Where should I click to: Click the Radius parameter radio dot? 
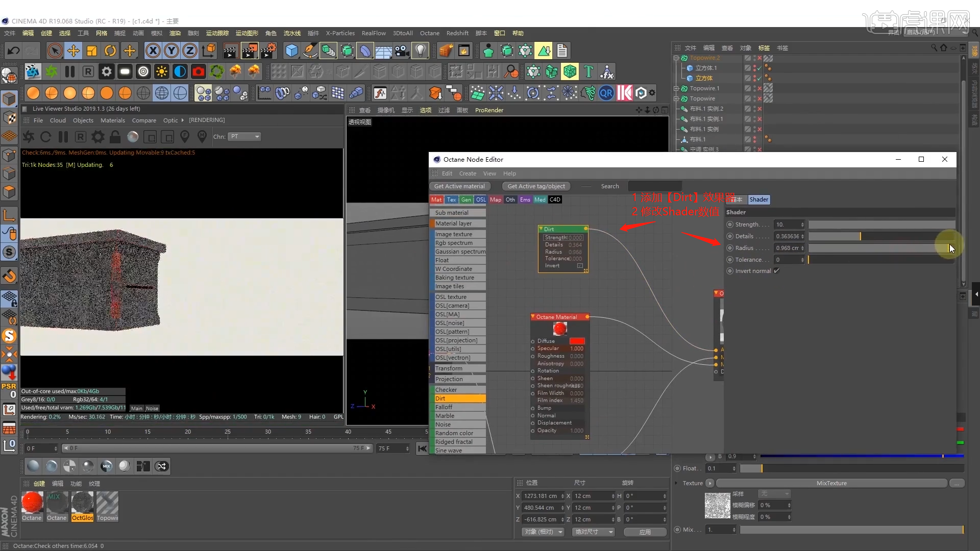pos(730,248)
